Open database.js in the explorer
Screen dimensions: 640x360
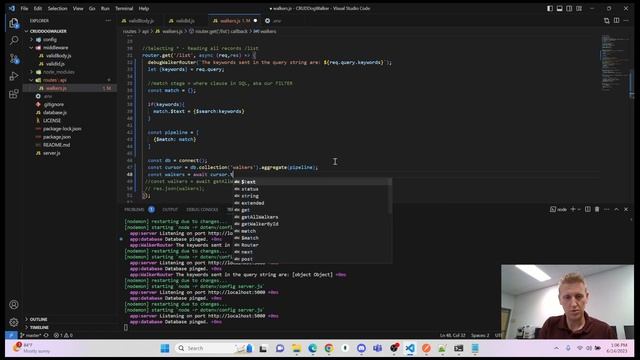(x=55, y=113)
